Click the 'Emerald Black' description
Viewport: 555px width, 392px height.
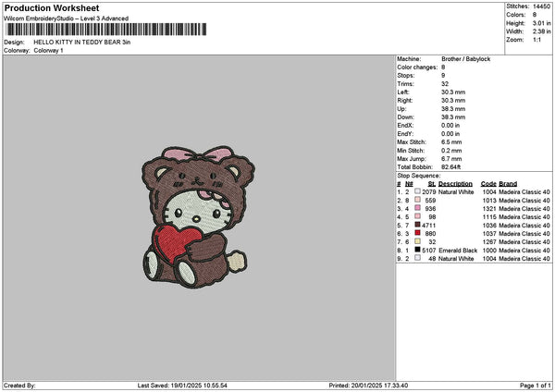coord(458,251)
